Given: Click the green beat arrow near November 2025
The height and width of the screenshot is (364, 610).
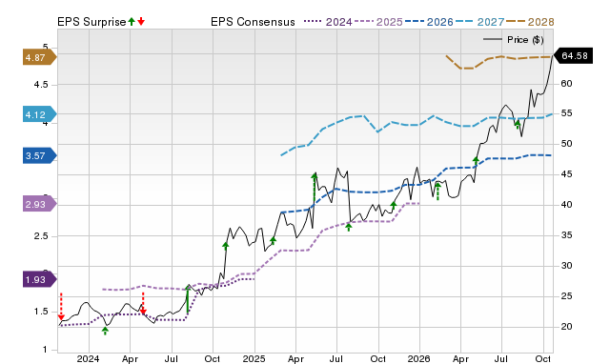Looking at the screenshot, I should [394, 205].
